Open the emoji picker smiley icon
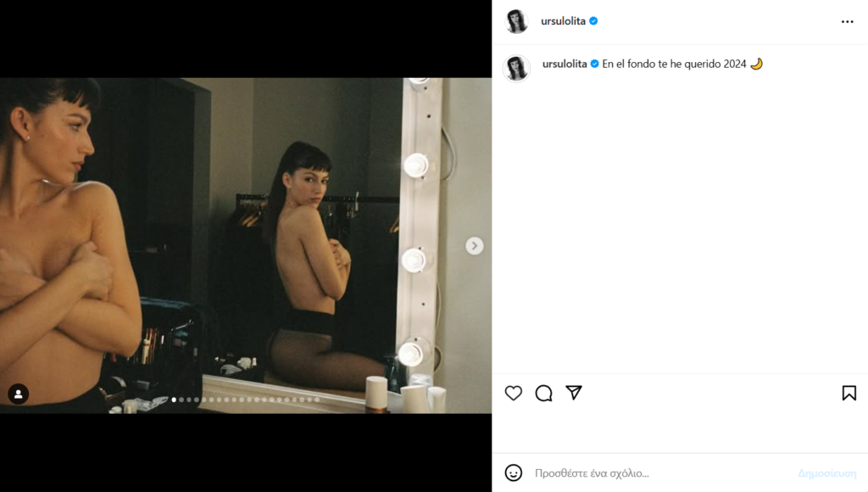868x492 pixels. 513,472
